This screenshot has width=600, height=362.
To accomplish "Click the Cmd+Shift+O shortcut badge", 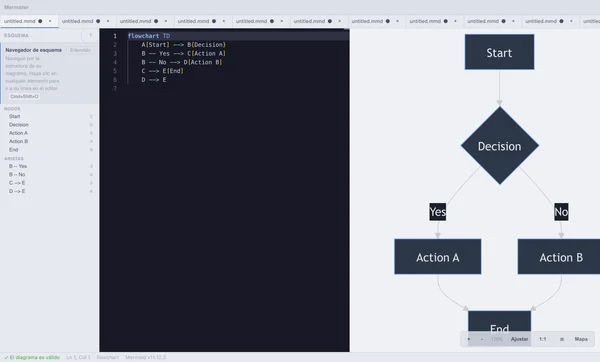I will [x=24, y=96].
